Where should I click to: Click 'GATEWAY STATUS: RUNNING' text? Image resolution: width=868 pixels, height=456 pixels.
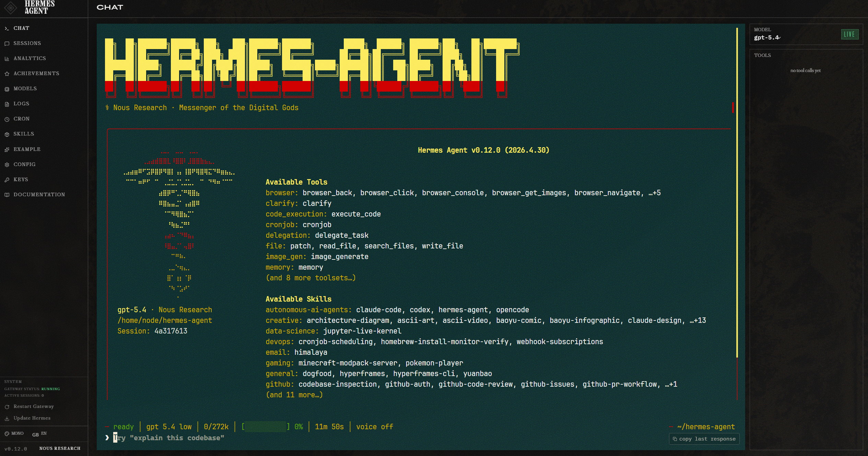(x=32, y=389)
